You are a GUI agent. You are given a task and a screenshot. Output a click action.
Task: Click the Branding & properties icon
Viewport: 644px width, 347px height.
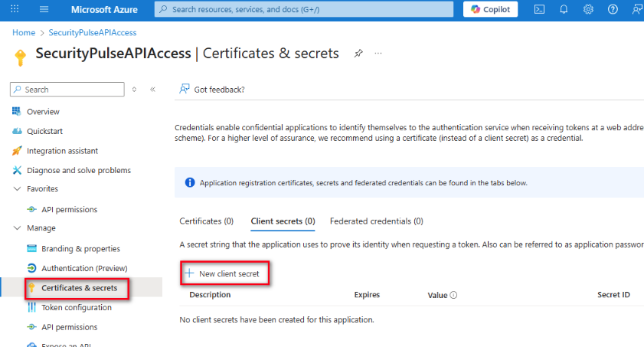click(x=31, y=248)
